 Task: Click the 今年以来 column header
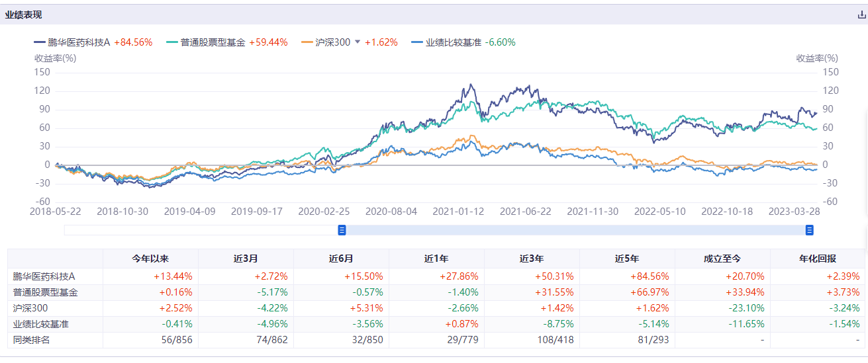pyautogui.click(x=150, y=259)
